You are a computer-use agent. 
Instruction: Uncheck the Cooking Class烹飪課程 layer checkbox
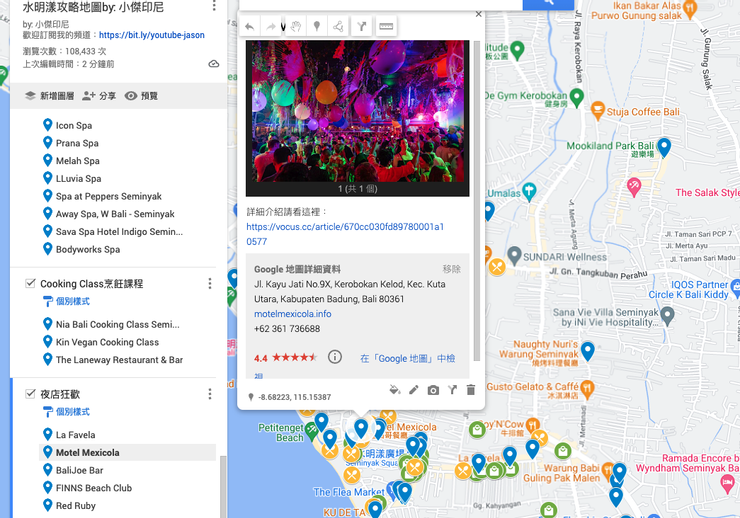pos(30,284)
